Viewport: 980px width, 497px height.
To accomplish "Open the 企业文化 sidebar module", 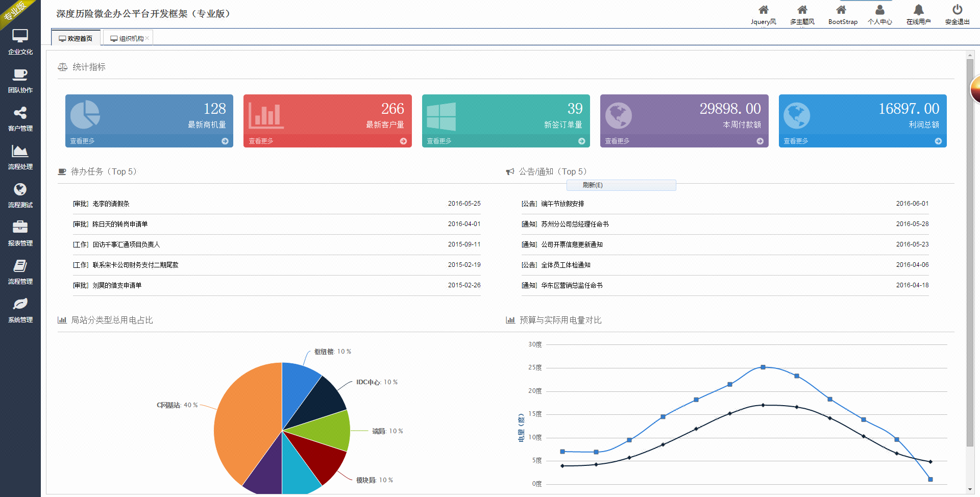I will (20, 42).
